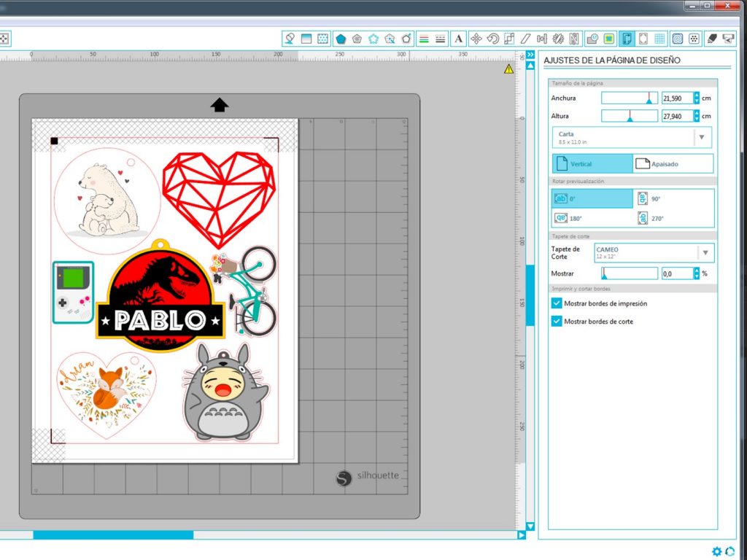Open the Offset panel (green square icon)

pyautogui.click(x=609, y=39)
